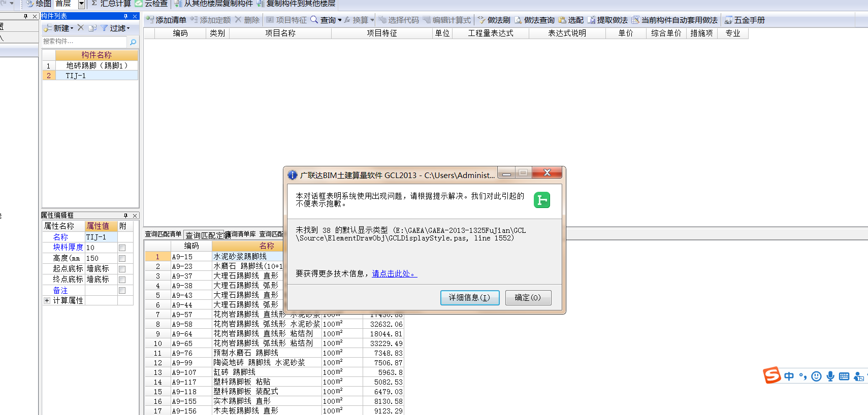Open 云检查 cloud check tool
868x415 pixels.
[151, 4]
